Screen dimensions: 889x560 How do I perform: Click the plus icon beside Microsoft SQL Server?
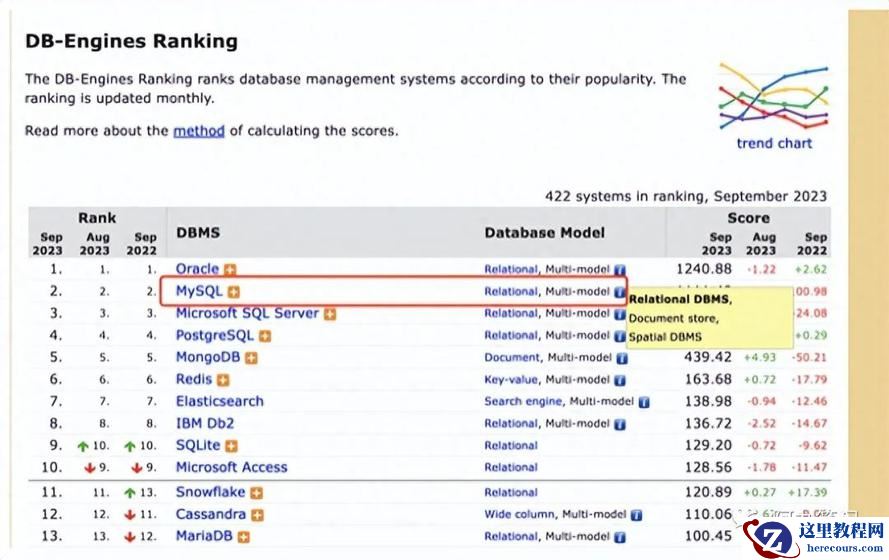(330, 314)
